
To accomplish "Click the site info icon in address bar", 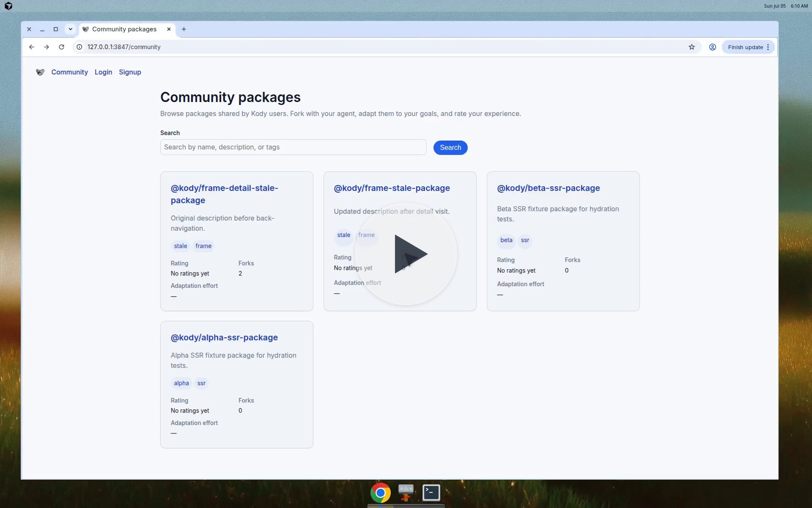I will 79,47.
